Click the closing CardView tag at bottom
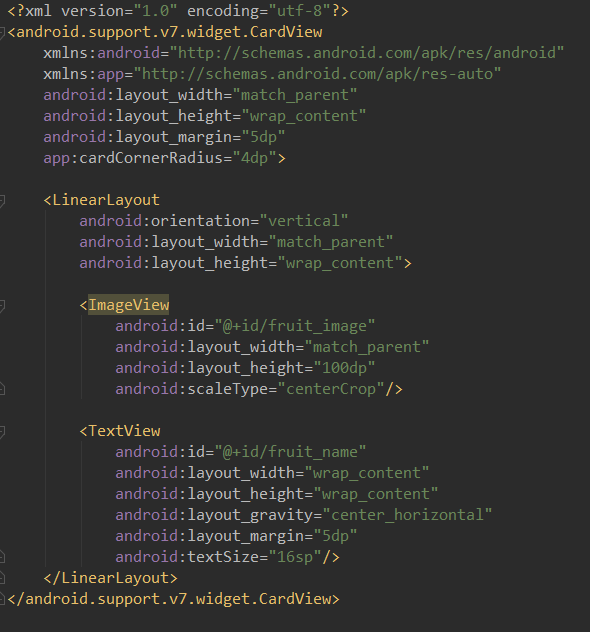The image size is (590, 632). [x=174, y=599]
